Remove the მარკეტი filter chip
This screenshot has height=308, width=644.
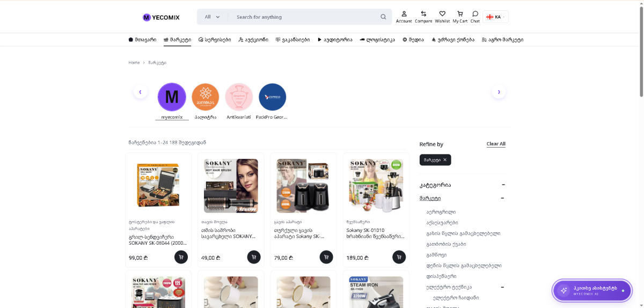(x=444, y=160)
